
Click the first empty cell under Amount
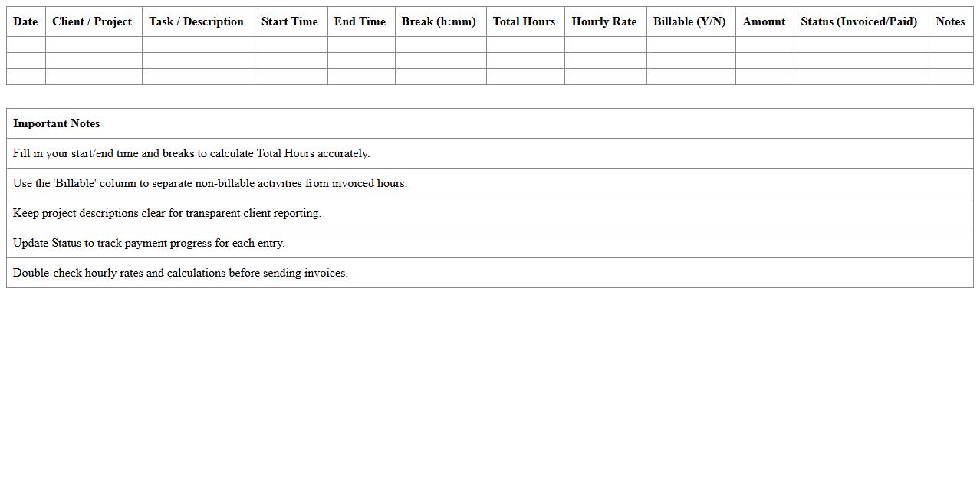pyautogui.click(x=765, y=44)
